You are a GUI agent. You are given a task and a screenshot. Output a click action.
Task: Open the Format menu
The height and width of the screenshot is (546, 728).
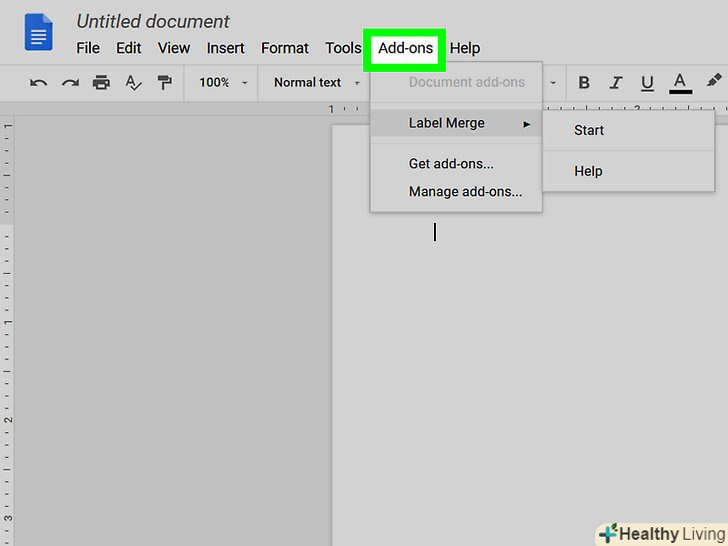(285, 48)
